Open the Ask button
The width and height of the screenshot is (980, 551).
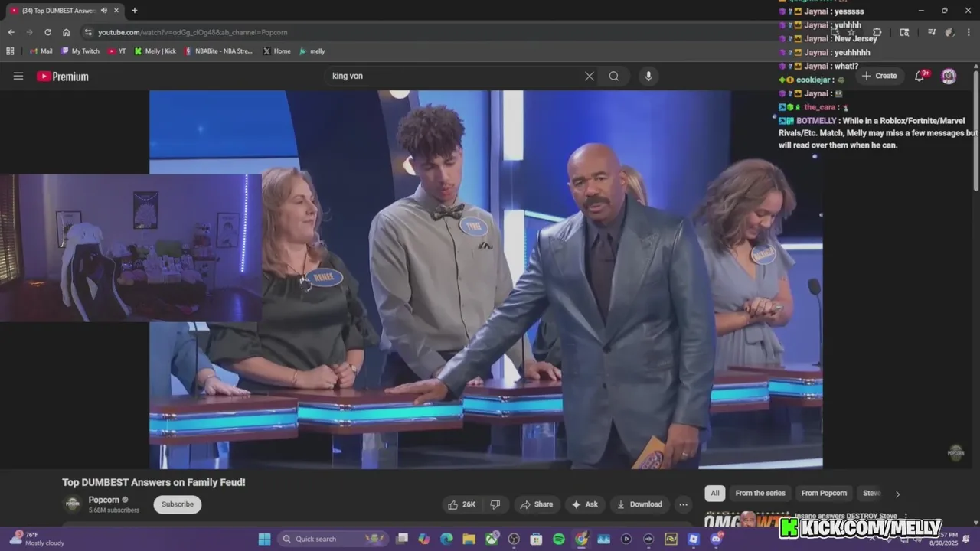584,504
